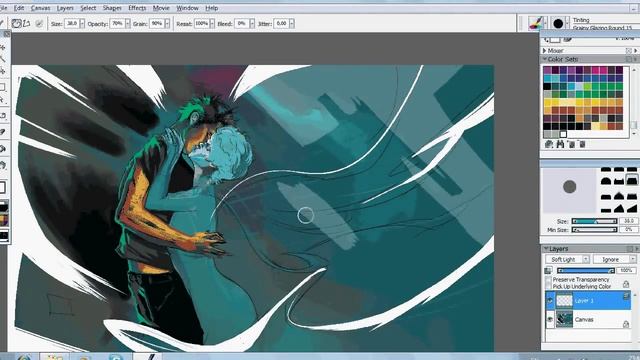Open the Select menu

tap(88, 8)
